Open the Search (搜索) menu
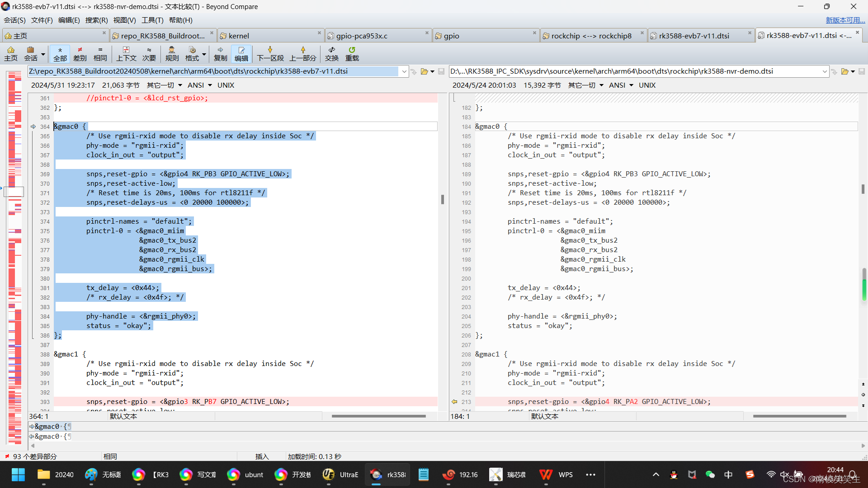868x488 pixels. click(x=96, y=20)
